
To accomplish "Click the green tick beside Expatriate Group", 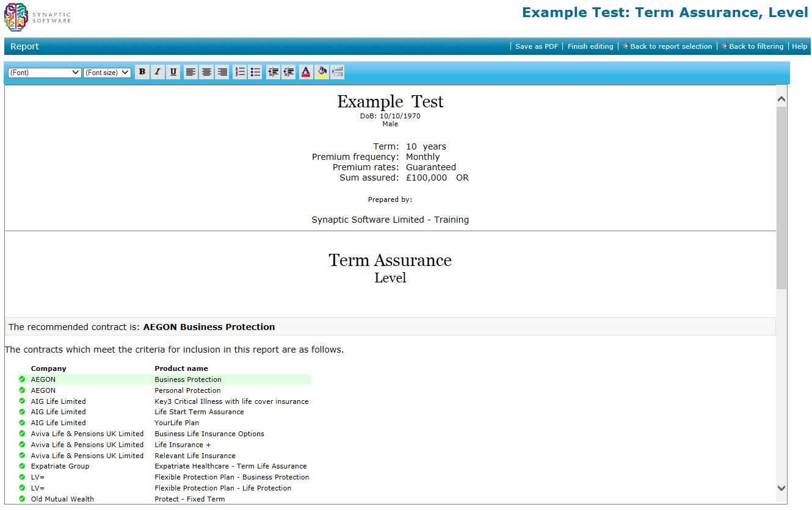I will point(22,466).
